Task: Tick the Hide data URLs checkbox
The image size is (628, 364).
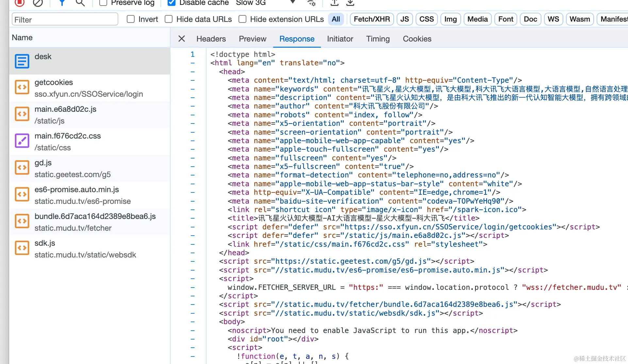Action: point(169,19)
